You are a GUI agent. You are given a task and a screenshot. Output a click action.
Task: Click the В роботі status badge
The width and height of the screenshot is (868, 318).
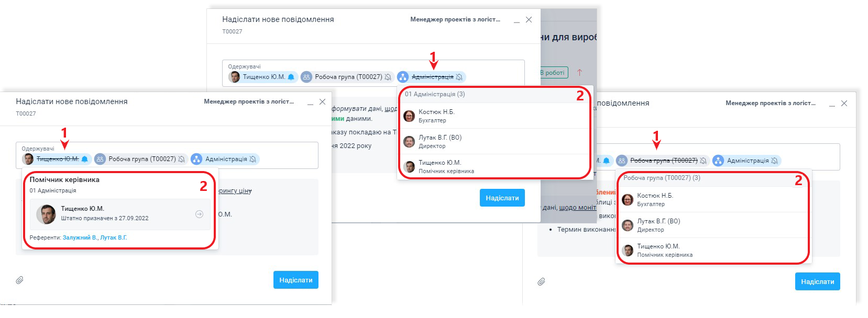(554, 73)
